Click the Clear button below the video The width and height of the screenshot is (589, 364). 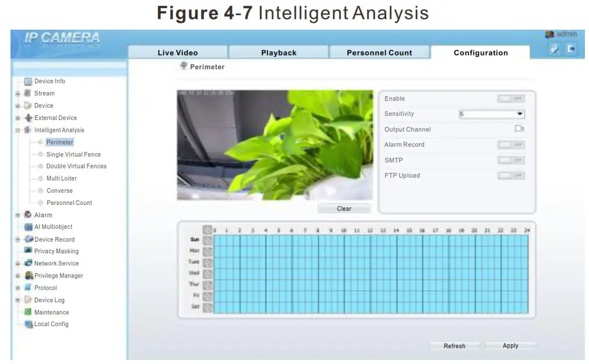point(344,208)
